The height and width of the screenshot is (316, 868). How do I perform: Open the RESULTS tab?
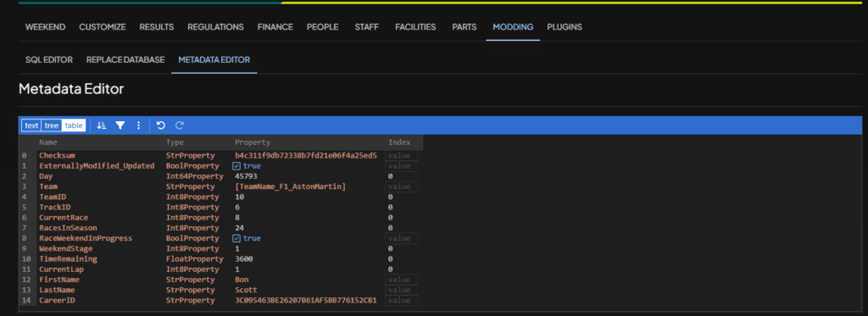click(x=157, y=26)
